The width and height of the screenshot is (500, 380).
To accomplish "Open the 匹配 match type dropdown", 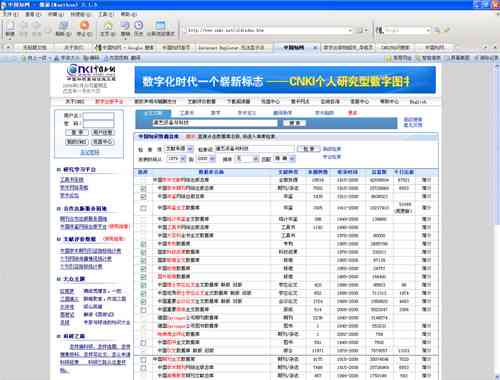I will coord(292,159).
